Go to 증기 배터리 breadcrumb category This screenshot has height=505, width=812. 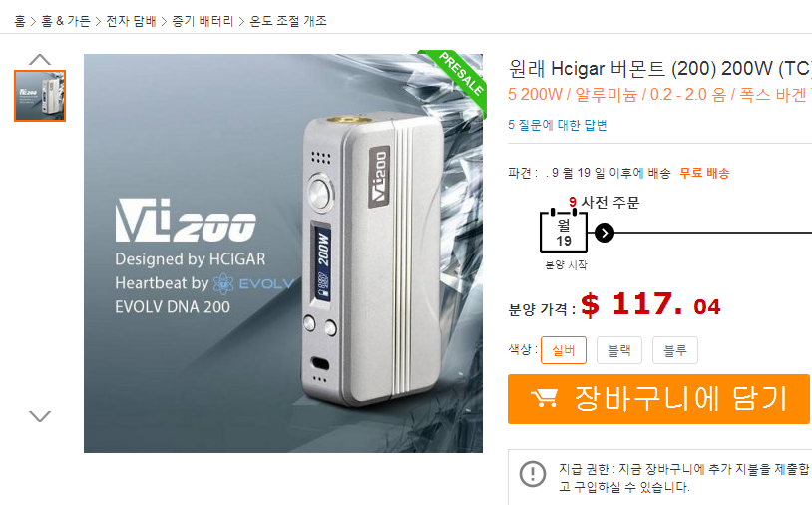pyautogui.click(x=203, y=21)
